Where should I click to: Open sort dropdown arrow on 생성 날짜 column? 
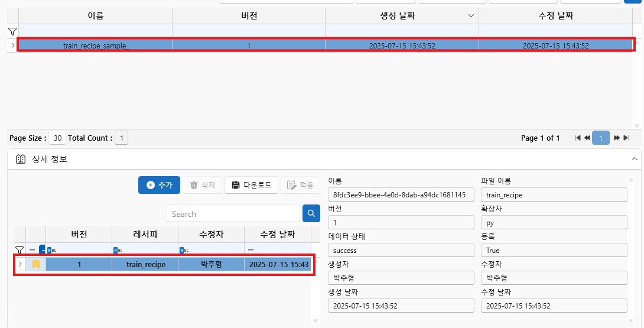(471, 16)
